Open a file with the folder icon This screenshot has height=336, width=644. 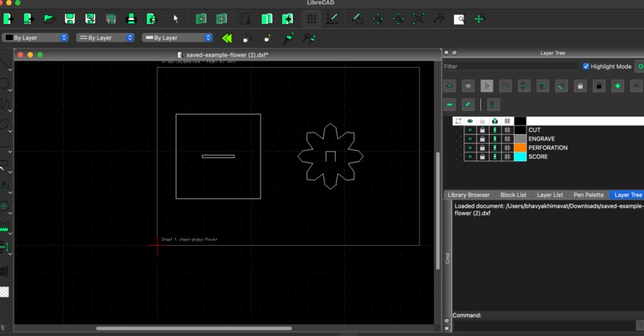coord(50,19)
